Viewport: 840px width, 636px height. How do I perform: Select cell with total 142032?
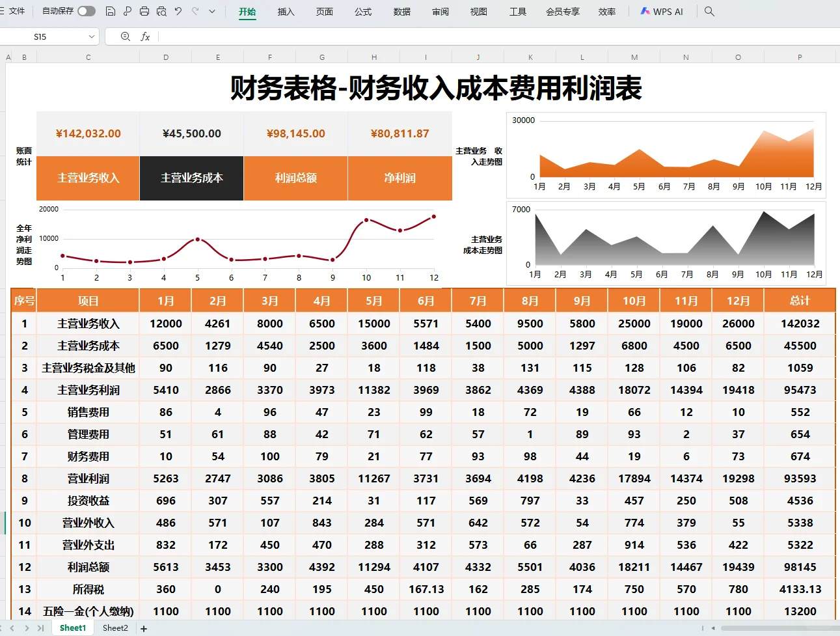(800, 324)
